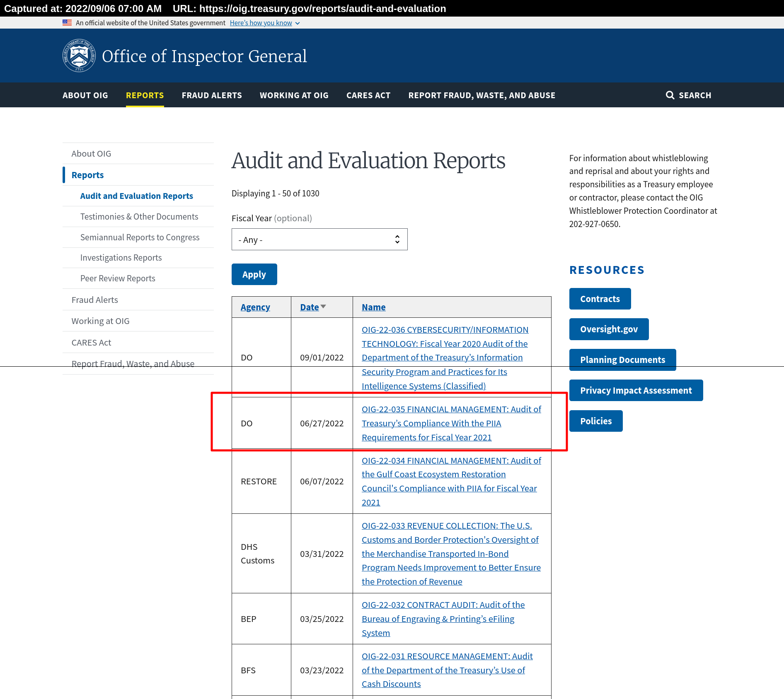Click the Apply button
784x699 pixels.
254,274
